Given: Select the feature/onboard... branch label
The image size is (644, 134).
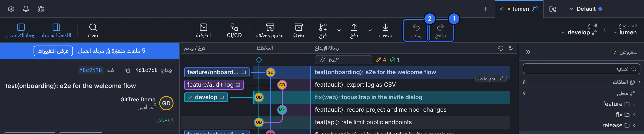Looking at the screenshot, I should click(217, 72).
